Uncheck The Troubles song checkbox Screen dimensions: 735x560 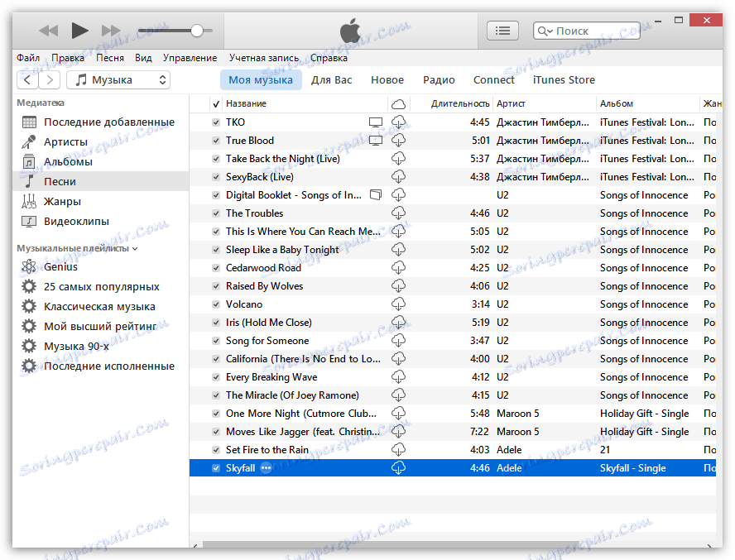[x=216, y=213]
